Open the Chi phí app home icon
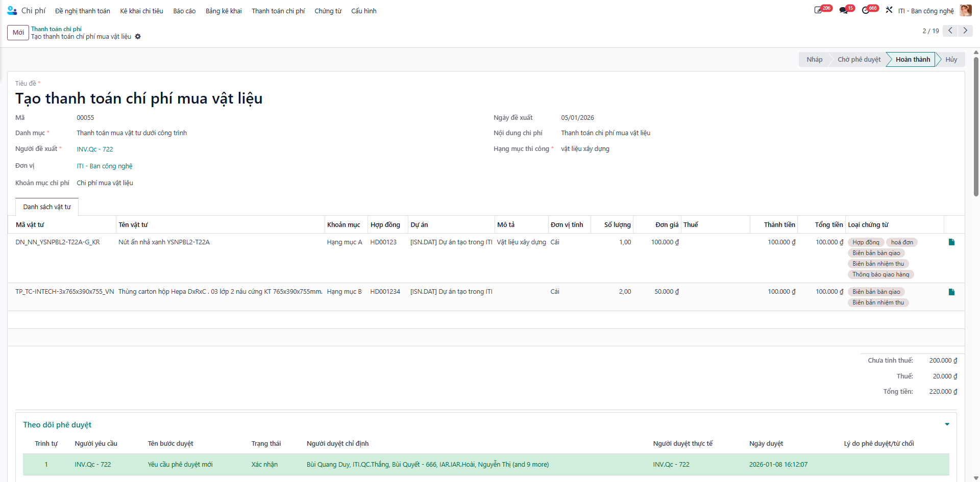Image resolution: width=980 pixels, height=482 pixels. (12, 10)
